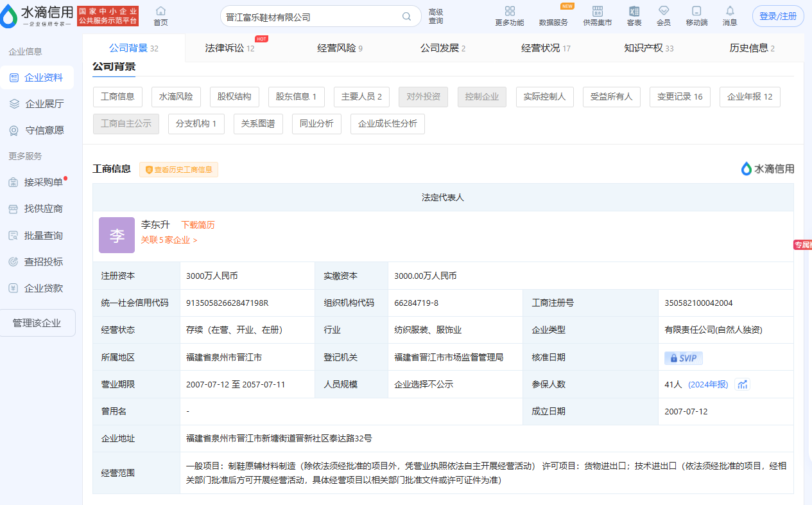Click 管理该企业 button

click(37, 323)
